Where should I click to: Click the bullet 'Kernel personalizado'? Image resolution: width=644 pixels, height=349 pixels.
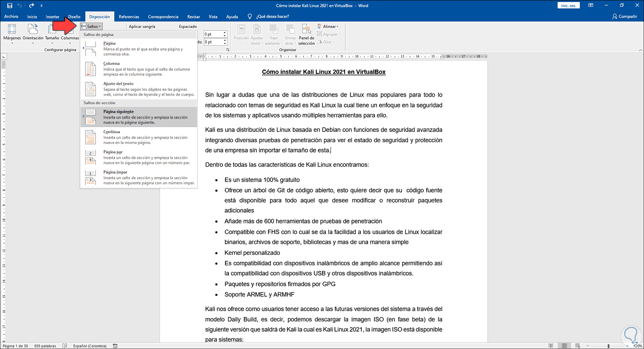(252, 253)
